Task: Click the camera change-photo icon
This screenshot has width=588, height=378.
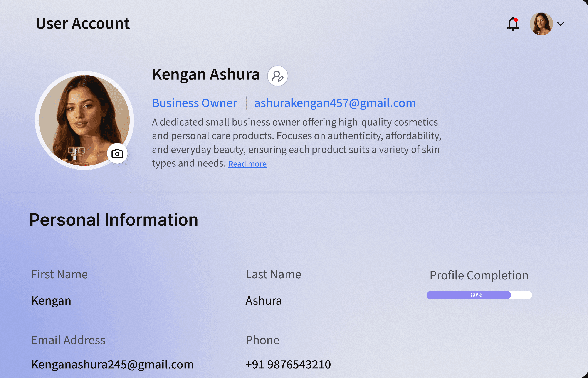Action: coord(117,154)
